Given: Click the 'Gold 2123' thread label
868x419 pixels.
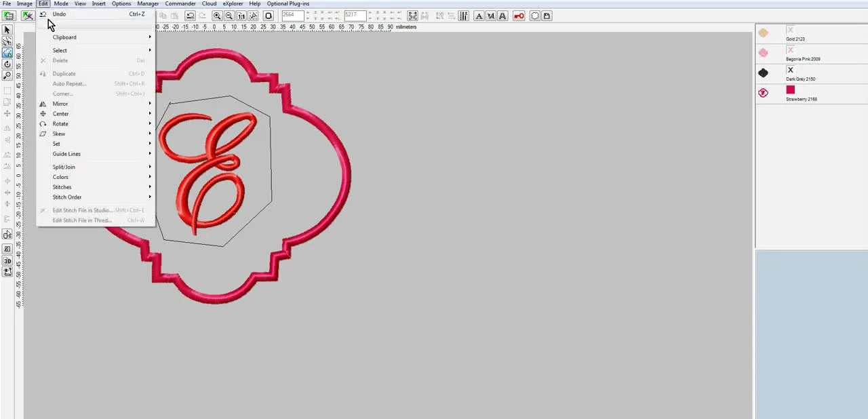Looking at the screenshot, I should tap(795, 39).
